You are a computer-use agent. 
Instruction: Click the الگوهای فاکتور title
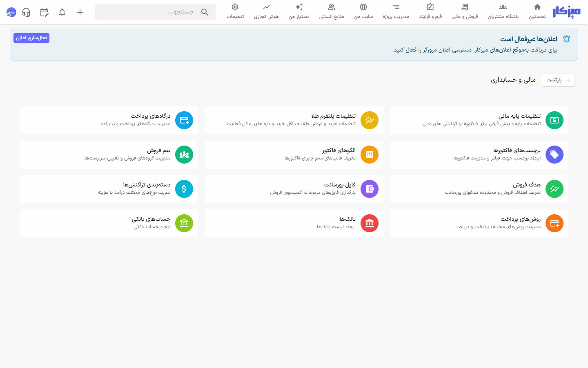(339, 150)
